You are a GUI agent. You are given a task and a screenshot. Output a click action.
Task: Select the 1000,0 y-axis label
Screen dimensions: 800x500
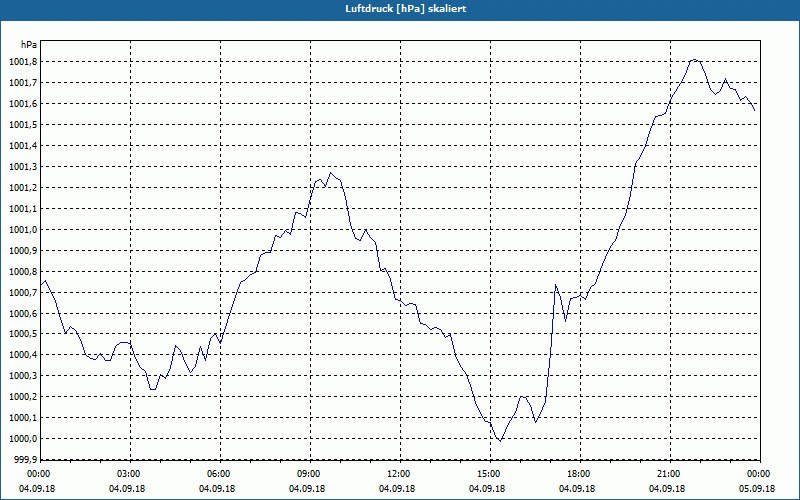(x=23, y=439)
